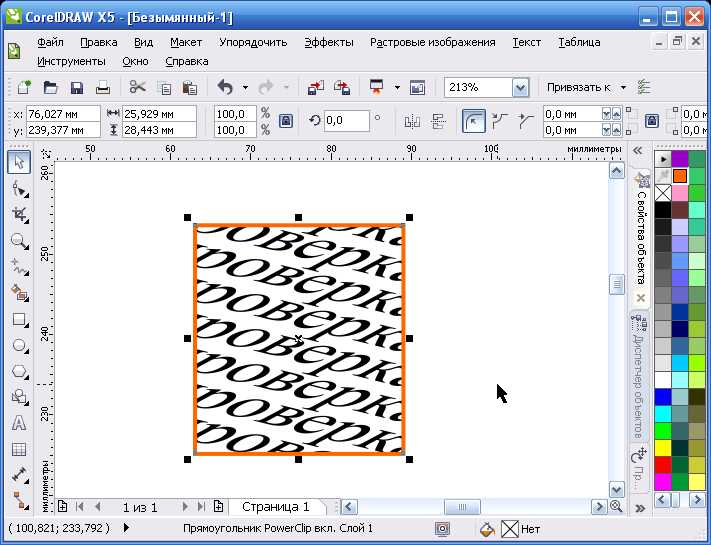The width and height of the screenshot is (711, 545).
Task: Expand the docker panel with double chevron
Action: pos(638,151)
